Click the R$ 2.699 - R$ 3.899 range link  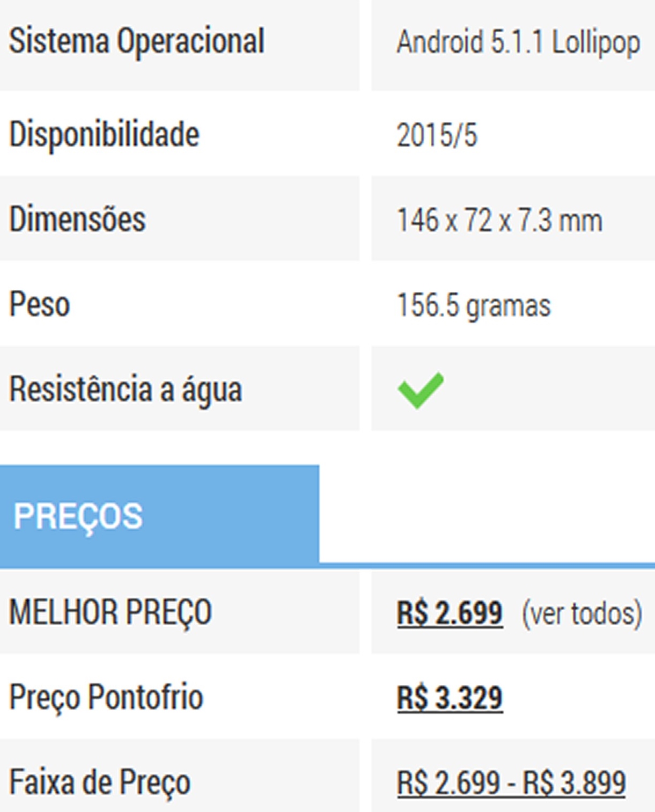[511, 782]
